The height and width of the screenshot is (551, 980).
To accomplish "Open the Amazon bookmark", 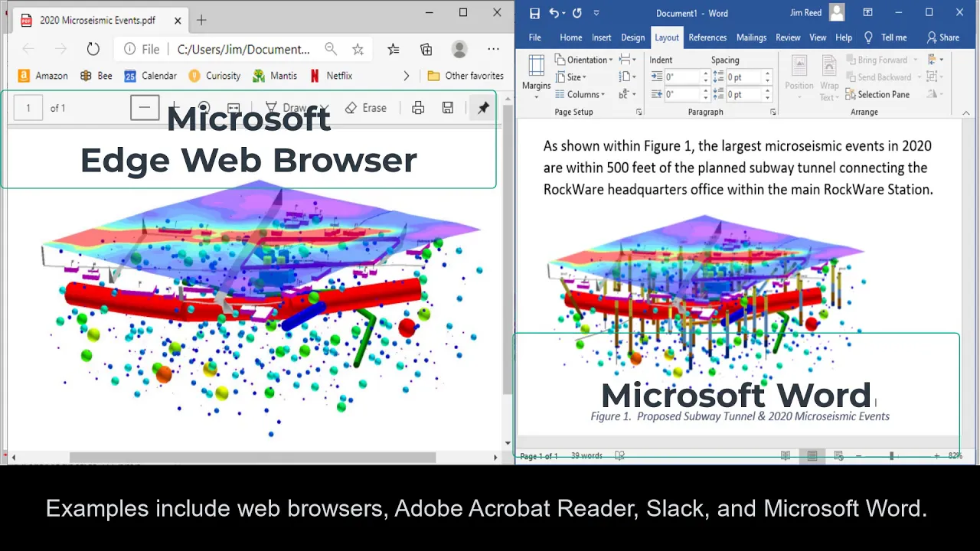I will tap(43, 76).
